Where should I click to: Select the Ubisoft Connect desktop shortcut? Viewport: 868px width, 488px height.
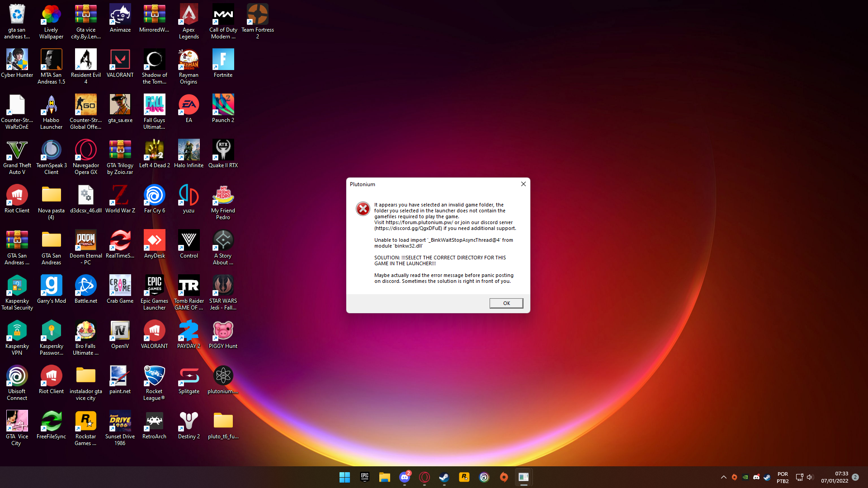pyautogui.click(x=17, y=383)
